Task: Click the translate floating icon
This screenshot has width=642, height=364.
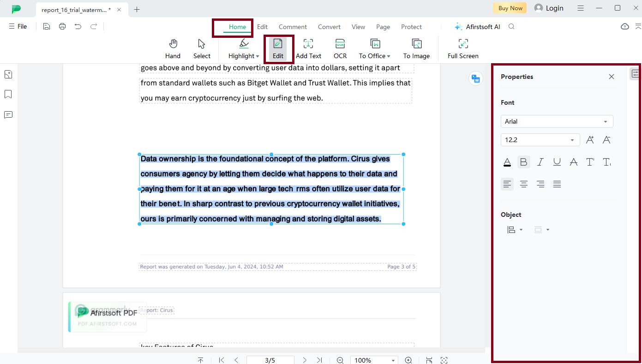Action: pos(475,78)
